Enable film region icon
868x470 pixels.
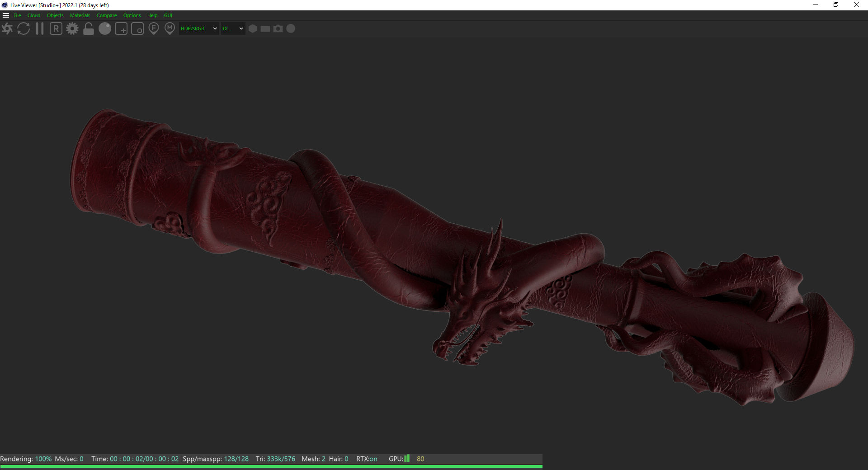137,29
